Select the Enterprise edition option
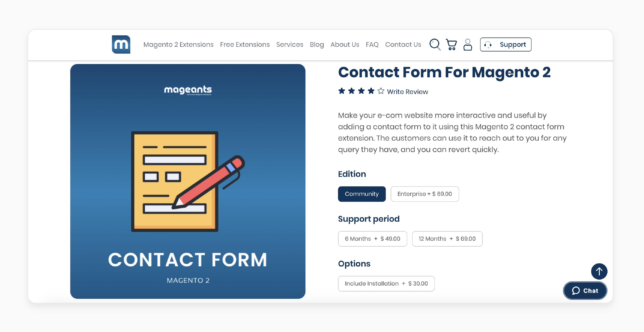 (424, 194)
